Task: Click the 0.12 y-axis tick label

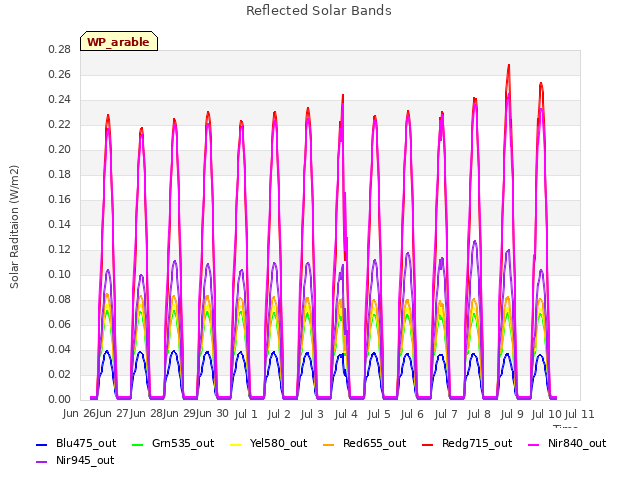Action: pyautogui.click(x=59, y=249)
